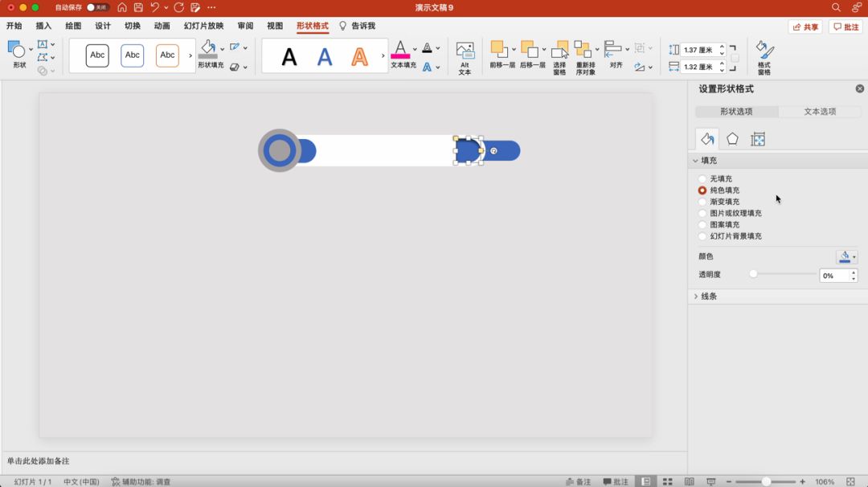The image size is (868, 487).
Task: Click the Text Fill icon
Action: tap(400, 49)
